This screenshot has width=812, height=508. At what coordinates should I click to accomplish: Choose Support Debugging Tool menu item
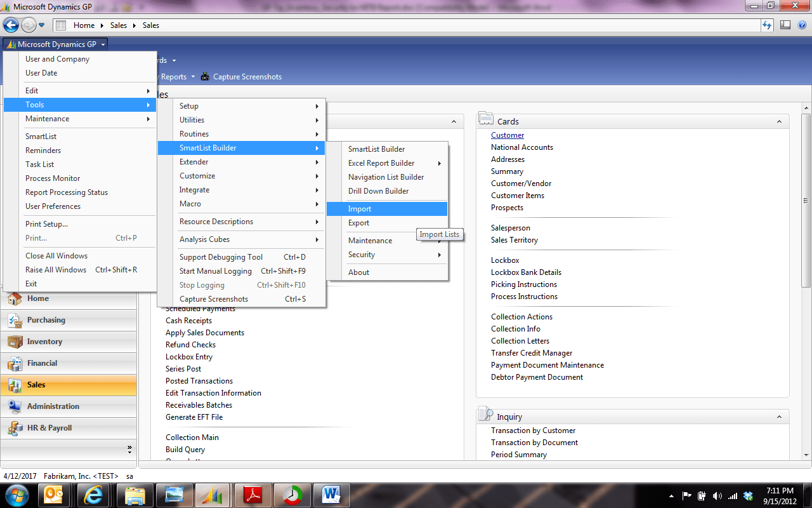[242, 257]
